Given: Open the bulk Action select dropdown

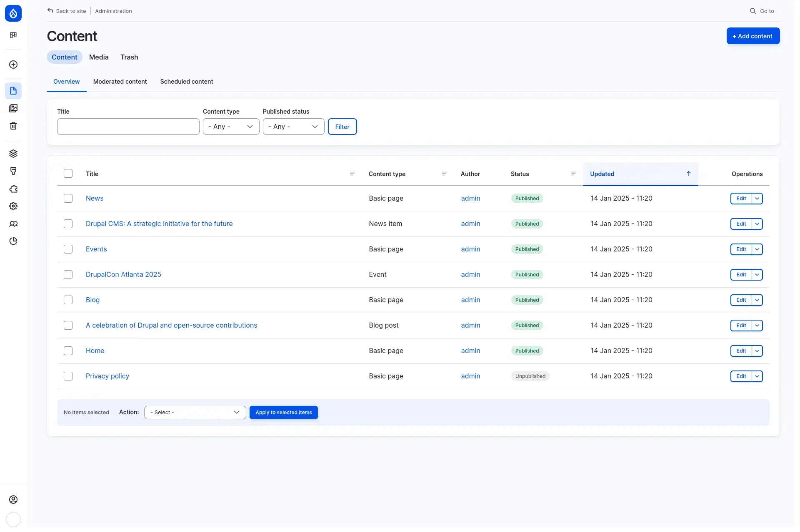Looking at the screenshot, I should pyautogui.click(x=195, y=412).
